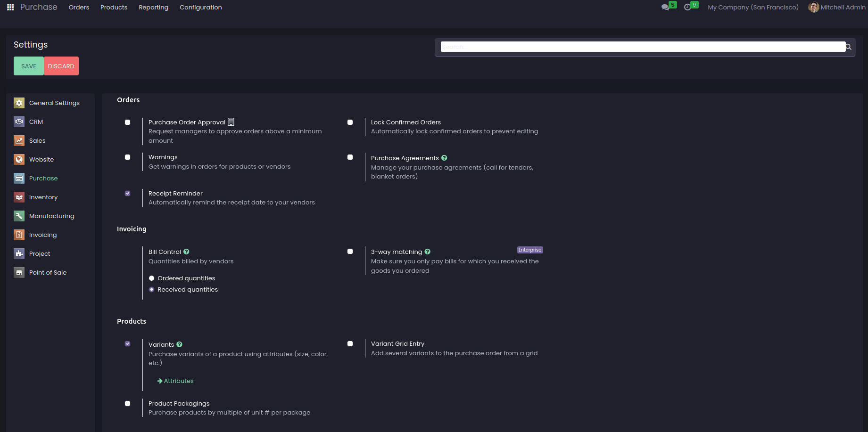Open the Configuration menu
868x432 pixels.
click(200, 7)
